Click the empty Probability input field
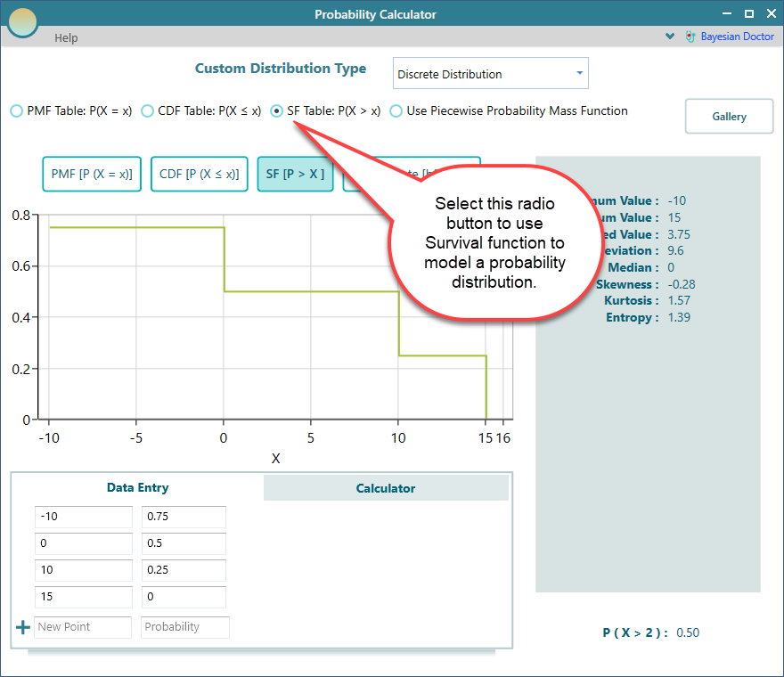This screenshot has width=784, height=677. pyautogui.click(x=185, y=627)
